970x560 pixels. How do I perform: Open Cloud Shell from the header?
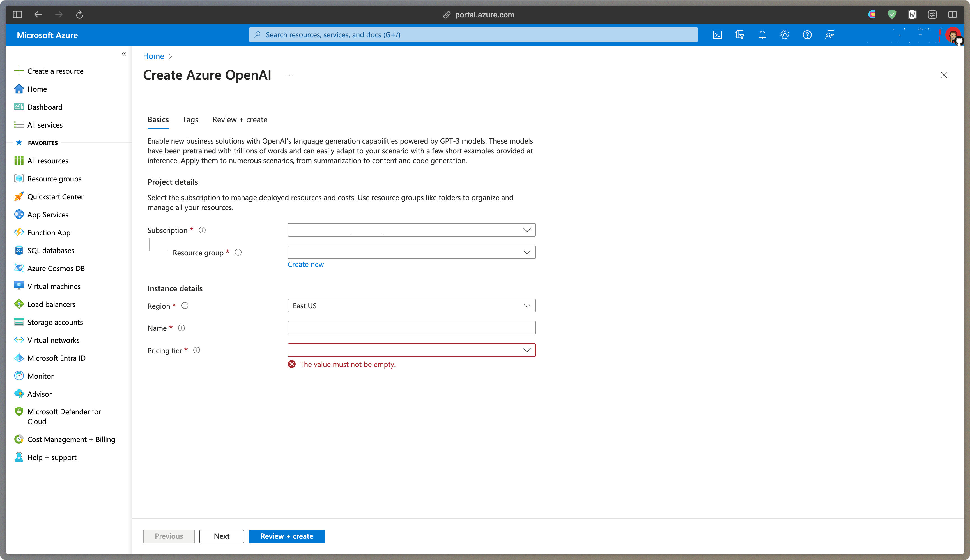pos(717,35)
